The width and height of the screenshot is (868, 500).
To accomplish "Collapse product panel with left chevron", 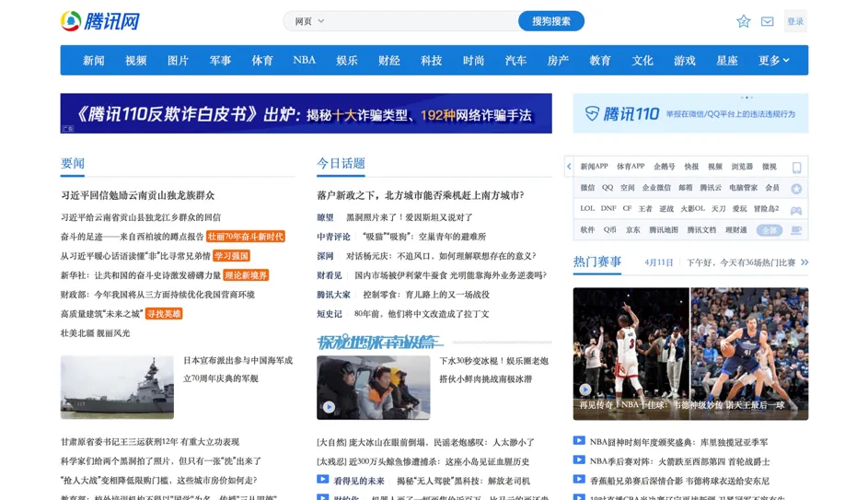I will point(569,166).
